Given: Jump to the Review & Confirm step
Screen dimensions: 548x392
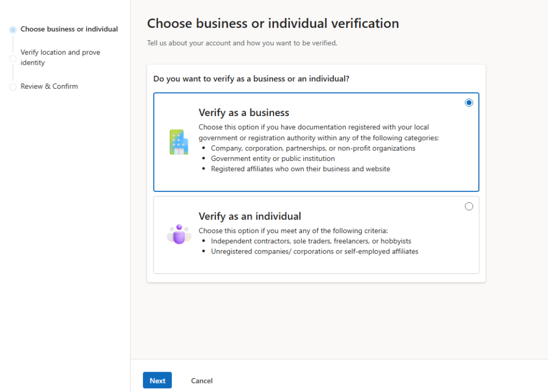Looking at the screenshot, I should pos(49,86).
